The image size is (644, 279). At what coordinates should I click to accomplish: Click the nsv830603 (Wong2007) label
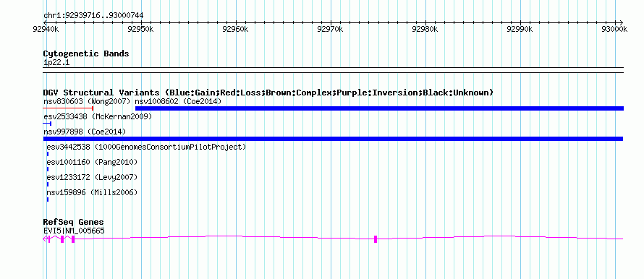[87, 101]
